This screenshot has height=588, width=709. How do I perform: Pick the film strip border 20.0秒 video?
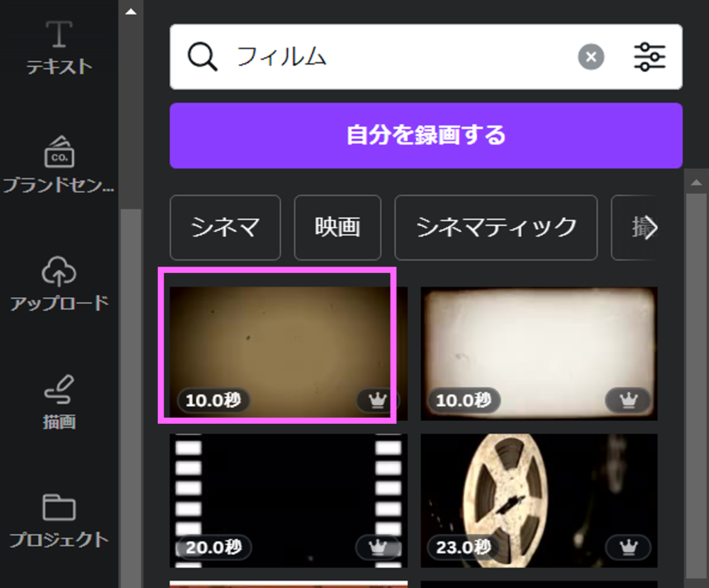[288, 500]
